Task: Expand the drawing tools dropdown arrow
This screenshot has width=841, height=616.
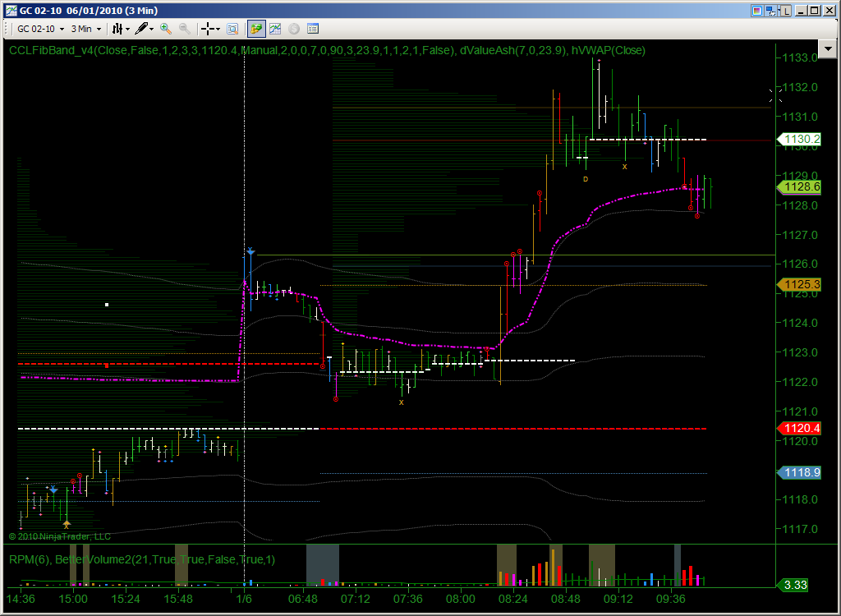Action: click(152, 29)
